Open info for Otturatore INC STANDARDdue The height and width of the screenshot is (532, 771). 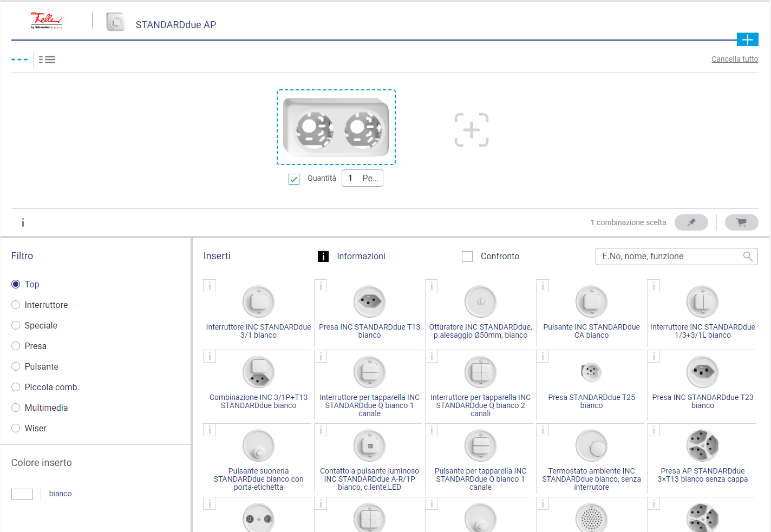432,286
